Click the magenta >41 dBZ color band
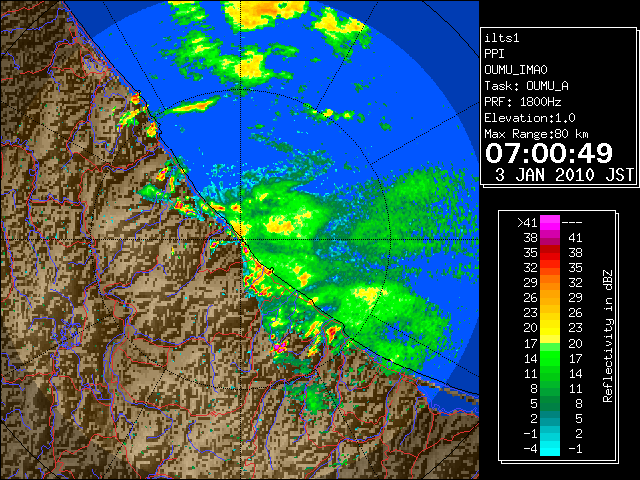The image size is (640, 480). pyautogui.click(x=550, y=223)
